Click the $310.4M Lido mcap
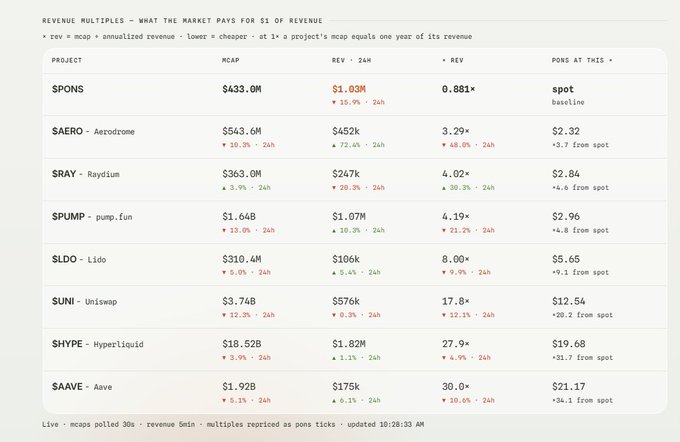This screenshot has width=680, height=442. pyautogui.click(x=242, y=259)
